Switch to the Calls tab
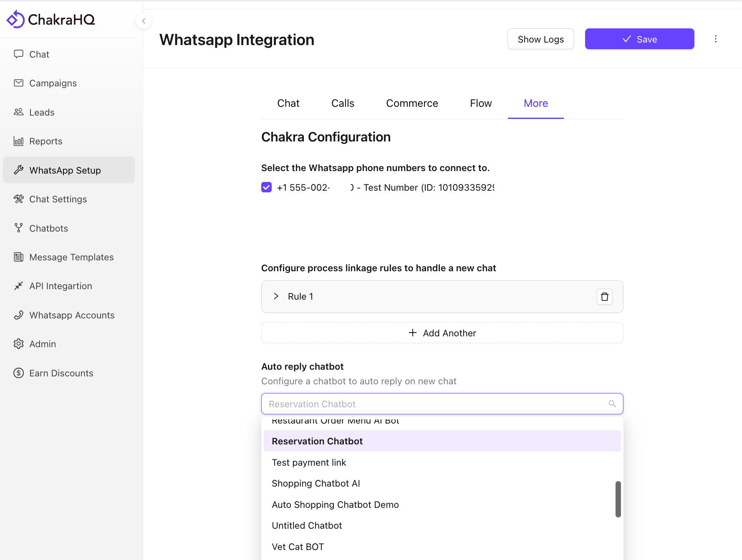Screen dimensions: 742x560 [343, 103]
